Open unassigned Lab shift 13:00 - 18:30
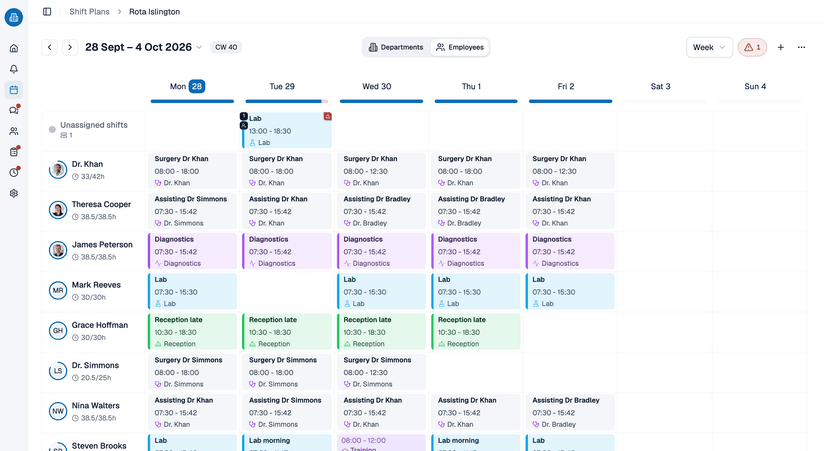828x451 pixels. pyautogui.click(x=287, y=130)
